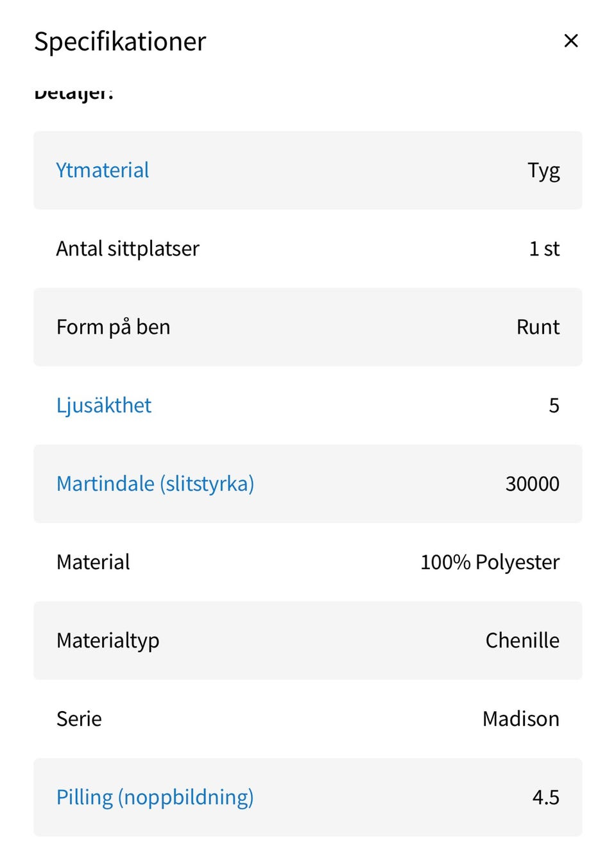Select the 30000 Martindale value
The height and width of the screenshot is (851, 616).
(532, 483)
